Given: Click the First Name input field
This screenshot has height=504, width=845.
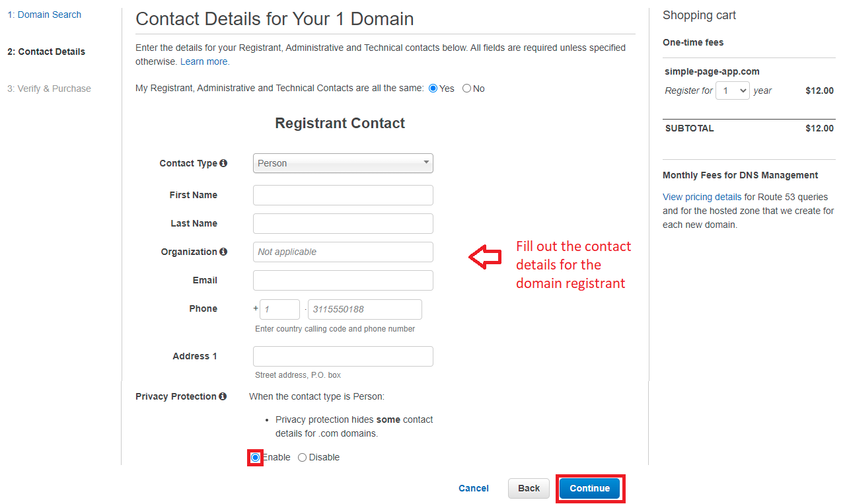Looking at the screenshot, I should pyautogui.click(x=343, y=195).
